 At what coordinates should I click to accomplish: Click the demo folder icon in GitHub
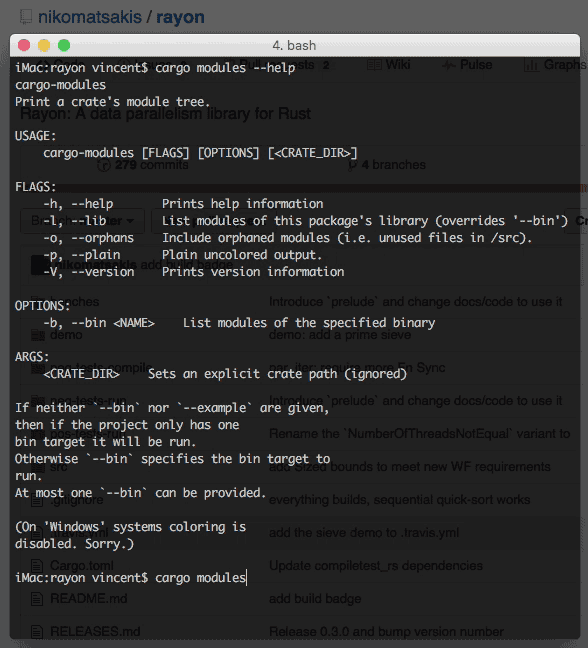click(38, 335)
